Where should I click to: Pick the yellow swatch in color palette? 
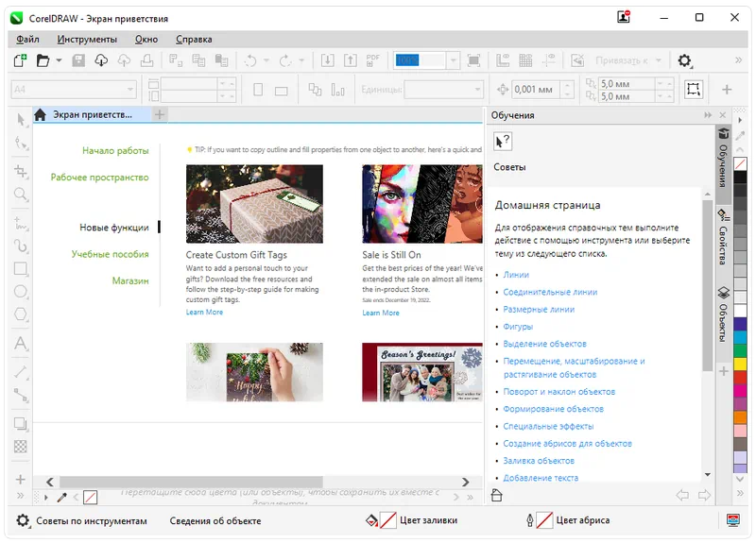[741, 363]
